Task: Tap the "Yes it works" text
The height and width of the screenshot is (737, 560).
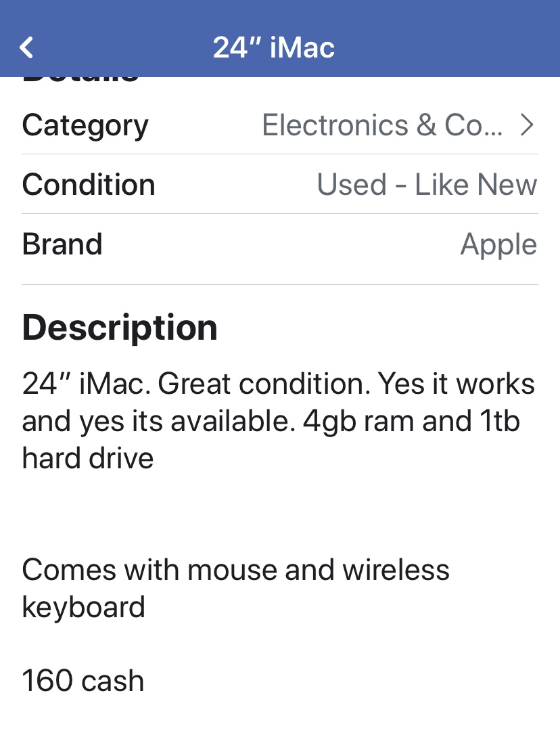Action: tap(457, 384)
